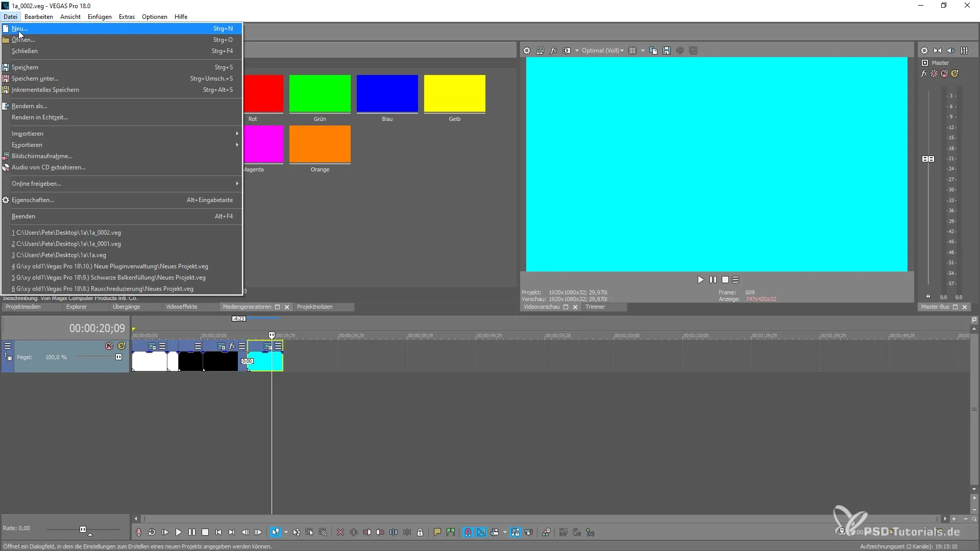
Task: Toggle loop playback in transport bar
Action: (152, 532)
